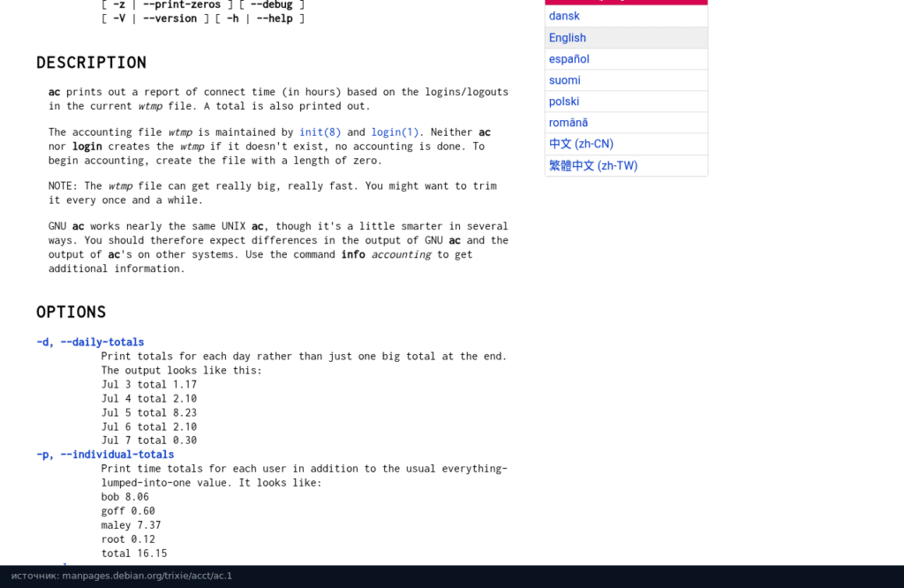Image resolution: width=904 pixels, height=588 pixels.
Task: Click the DESCRIPTION section heading
Action: [x=91, y=63]
